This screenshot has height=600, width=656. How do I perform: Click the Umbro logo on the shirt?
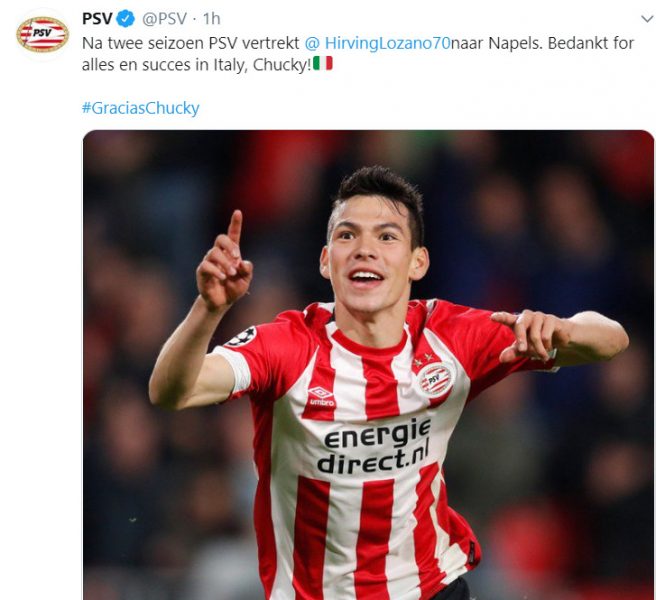point(321,396)
